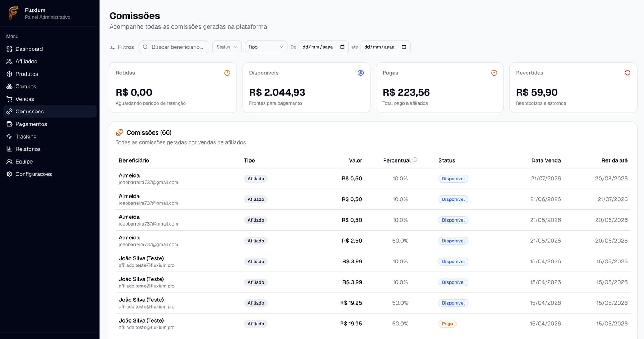Click the Comissoes coins icon in sidebar
The height and width of the screenshot is (339, 644).
[9, 111]
